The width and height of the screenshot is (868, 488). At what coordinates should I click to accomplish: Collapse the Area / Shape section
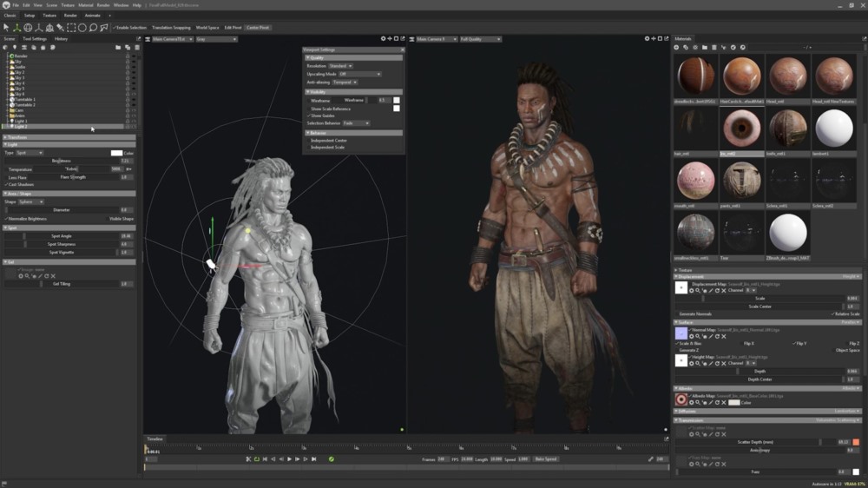69,194
